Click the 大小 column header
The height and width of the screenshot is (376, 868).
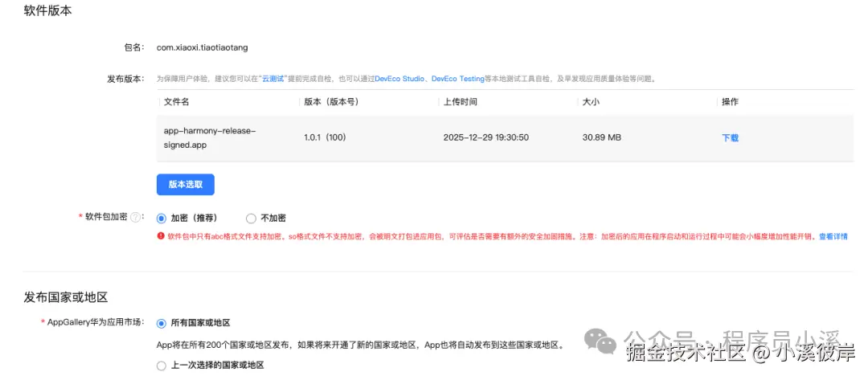pos(591,102)
